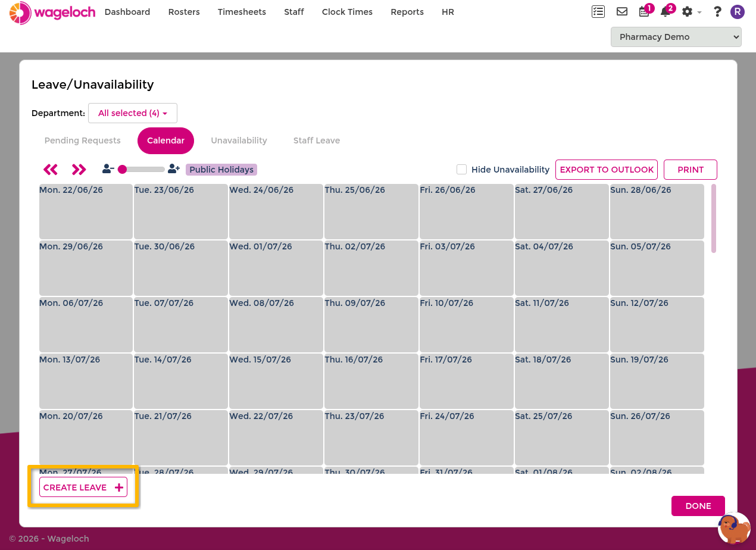
Task: Select the Mon. 22/06/26 calendar cell
Action: (x=86, y=211)
